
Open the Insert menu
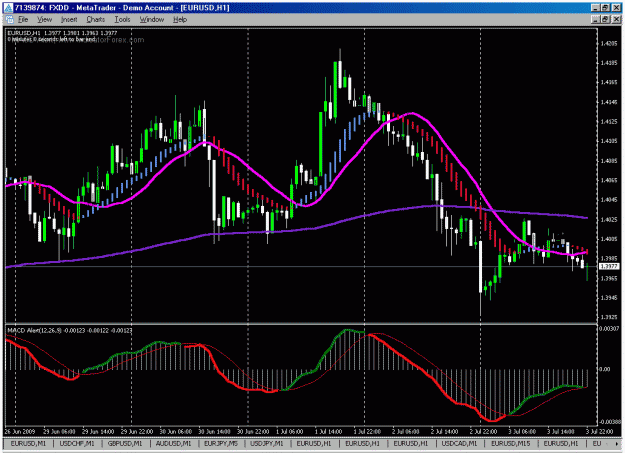69,20
